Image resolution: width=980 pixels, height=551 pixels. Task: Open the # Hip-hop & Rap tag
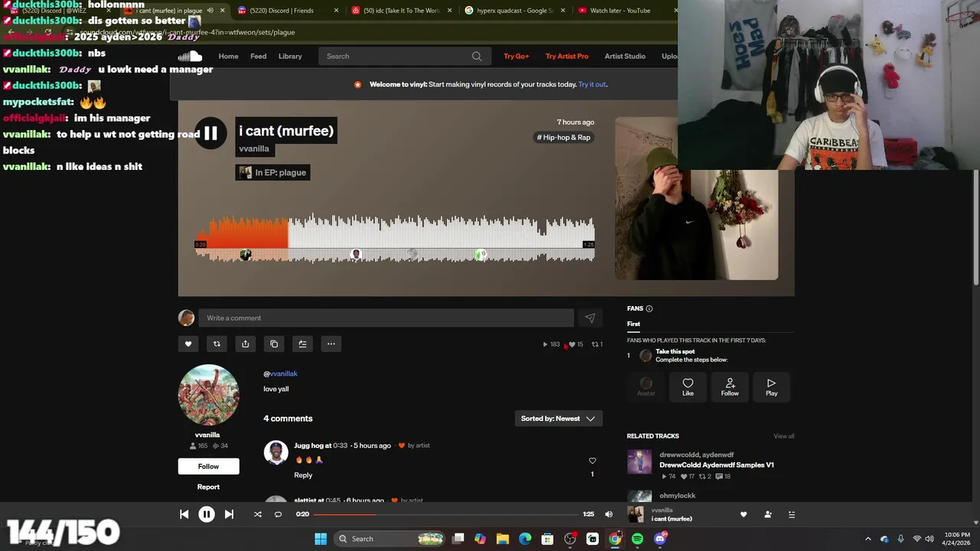563,138
